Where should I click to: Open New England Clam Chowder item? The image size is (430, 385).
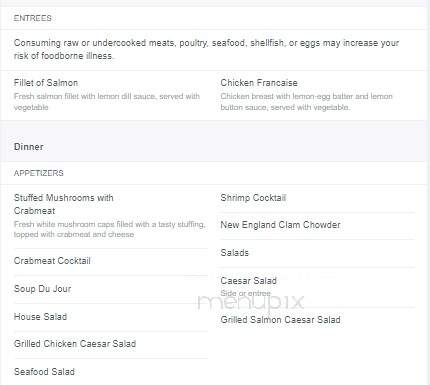(x=280, y=225)
